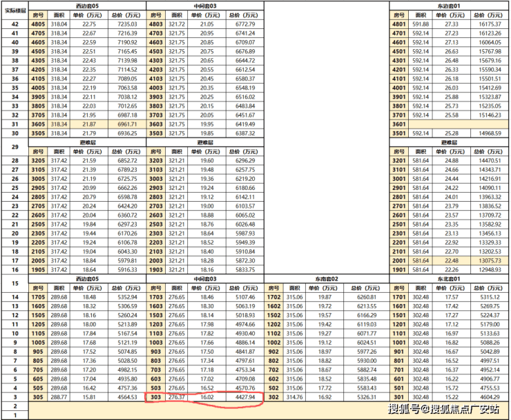This screenshot has height=420, width=511.
Task: Click area value 314.76
Action: pyautogui.click(x=295, y=397)
